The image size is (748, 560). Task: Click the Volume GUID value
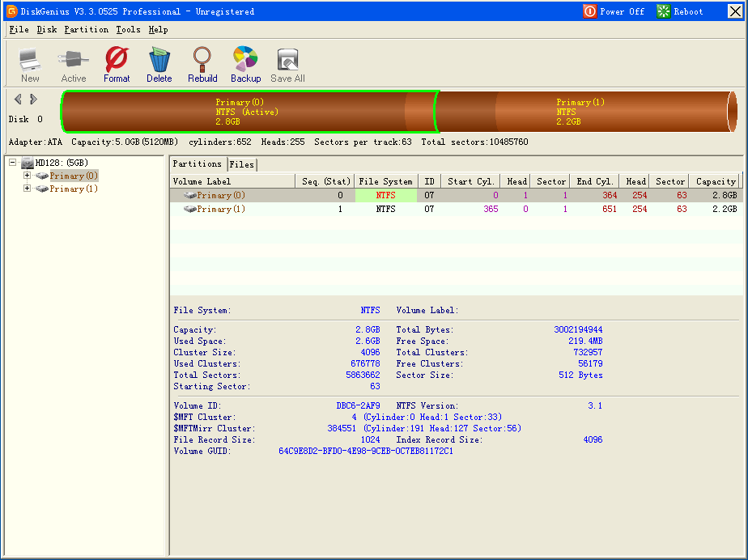(366, 452)
